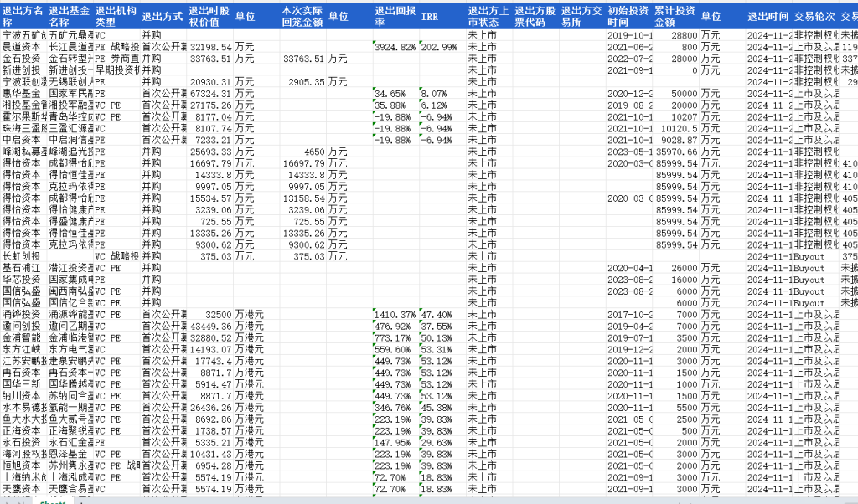
Task: Select the 退出回报率 column header
Action: point(395,16)
